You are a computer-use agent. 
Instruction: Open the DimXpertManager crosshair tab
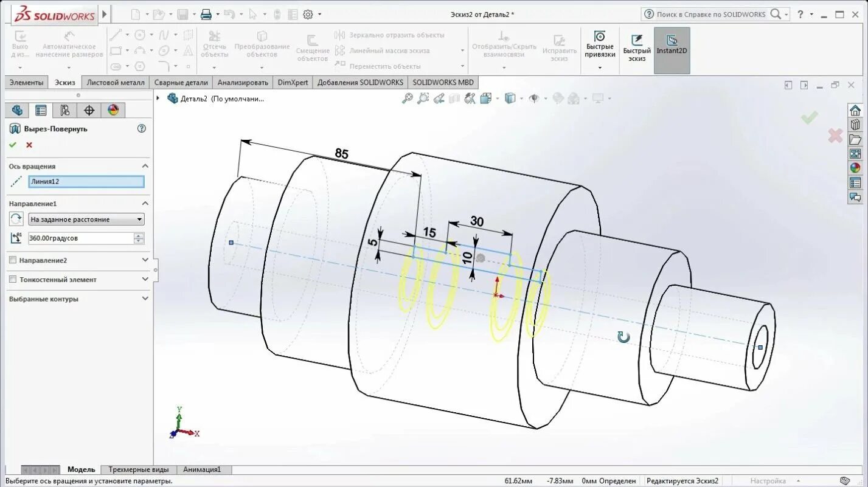[x=89, y=110]
